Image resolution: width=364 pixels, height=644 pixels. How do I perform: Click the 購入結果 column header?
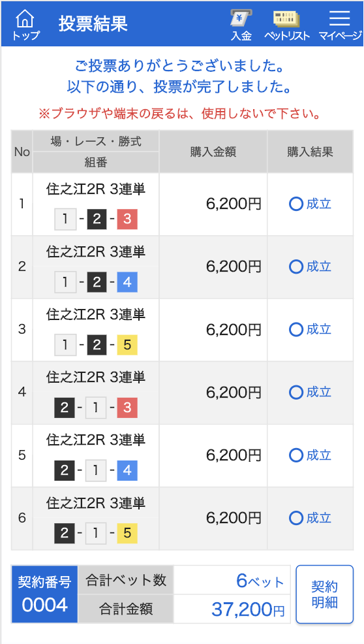311,152
